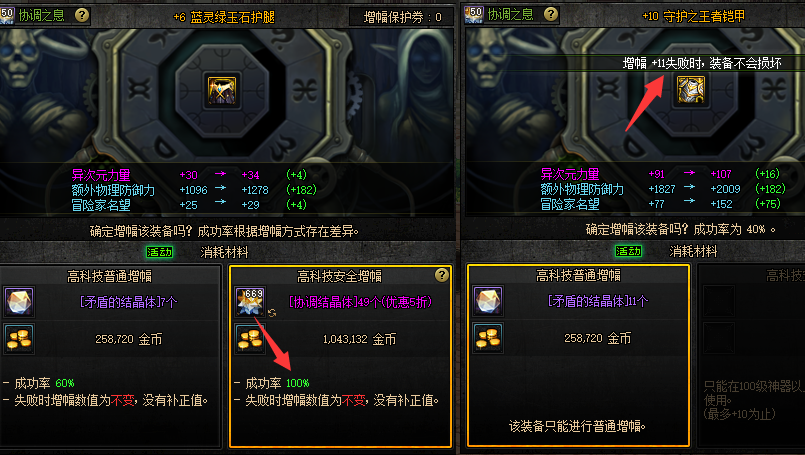Select the armor equipment icon in right slot
Viewport: 805px width, 455px height.
click(x=691, y=89)
